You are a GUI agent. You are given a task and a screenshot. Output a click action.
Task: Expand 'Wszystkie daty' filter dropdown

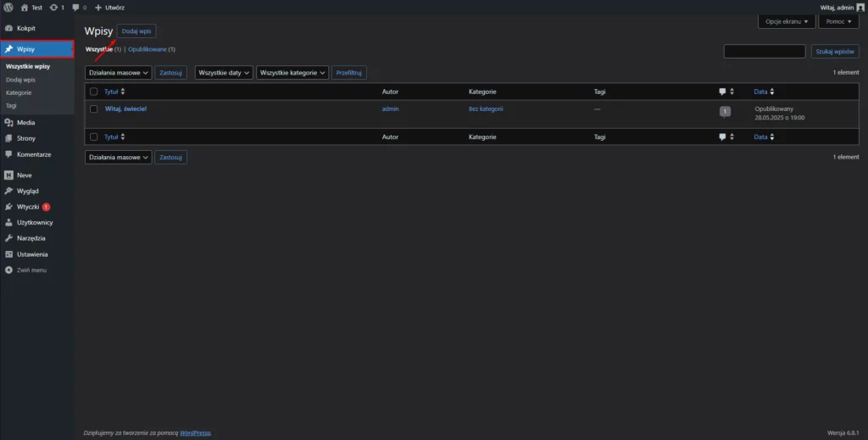tap(224, 73)
